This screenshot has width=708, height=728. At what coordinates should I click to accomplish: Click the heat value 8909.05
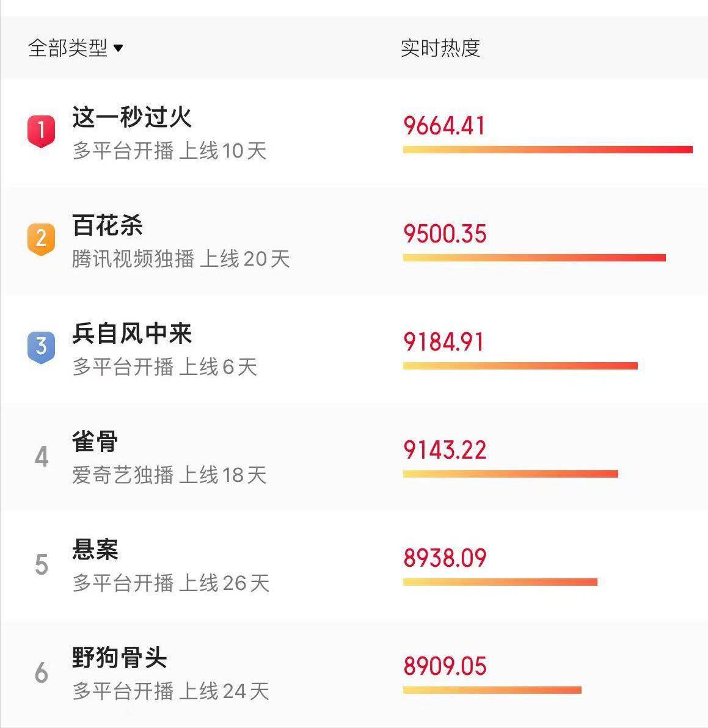point(445,666)
